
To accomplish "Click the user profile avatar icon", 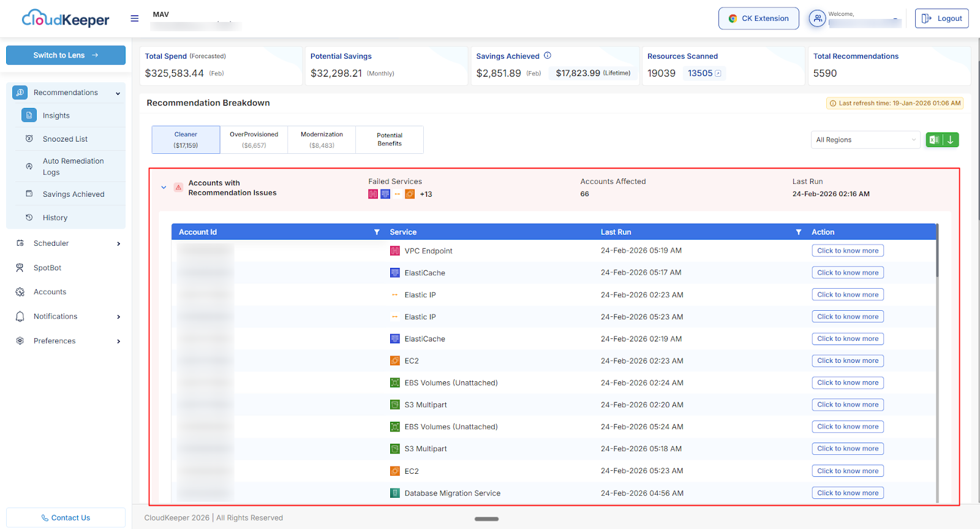I will tap(817, 18).
